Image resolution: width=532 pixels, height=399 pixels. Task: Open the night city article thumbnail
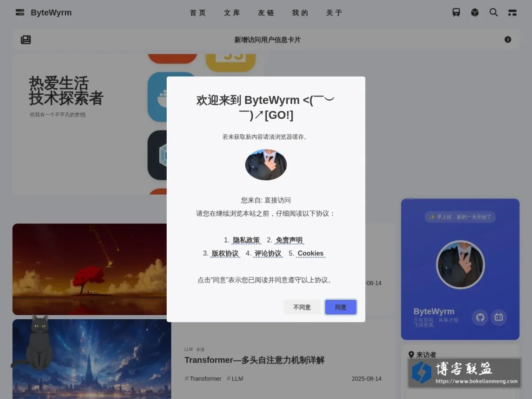point(92,359)
